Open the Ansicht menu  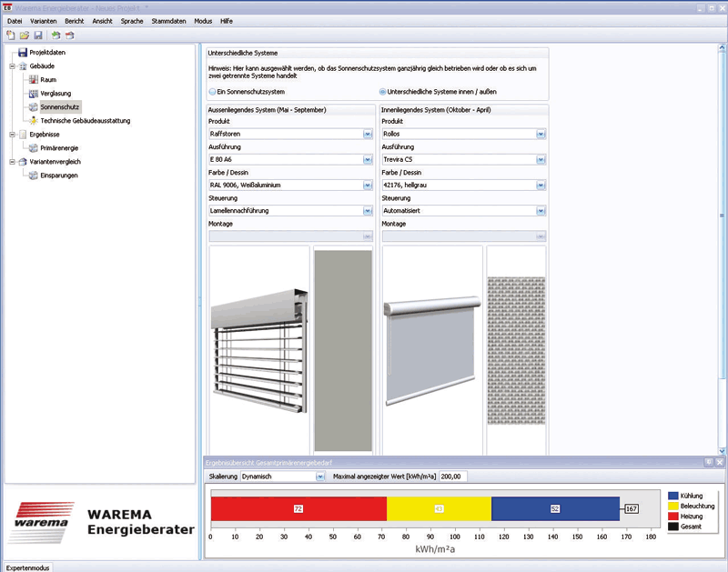pyautogui.click(x=102, y=21)
